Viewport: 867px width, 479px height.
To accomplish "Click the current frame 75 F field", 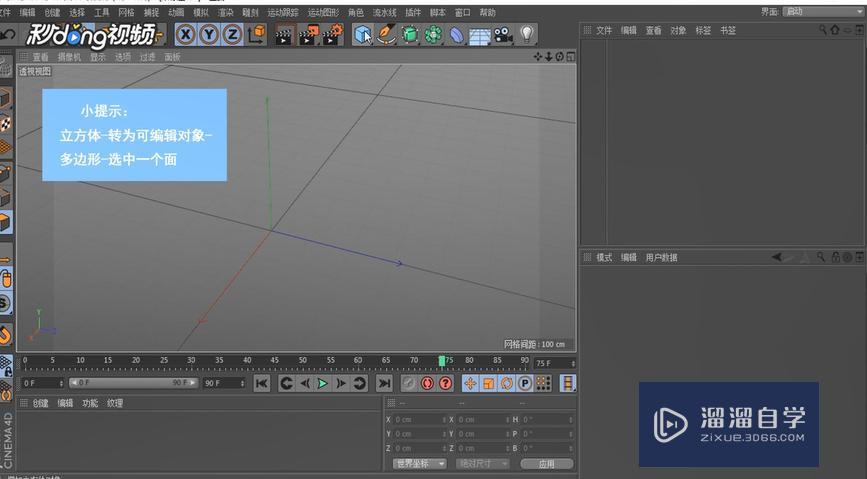I will coord(555,363).
